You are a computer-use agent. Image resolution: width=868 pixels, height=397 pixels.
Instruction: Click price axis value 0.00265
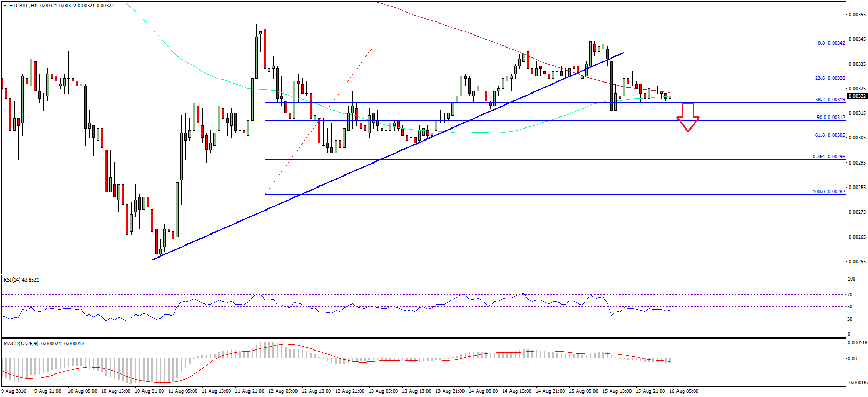tap(858, 237)
